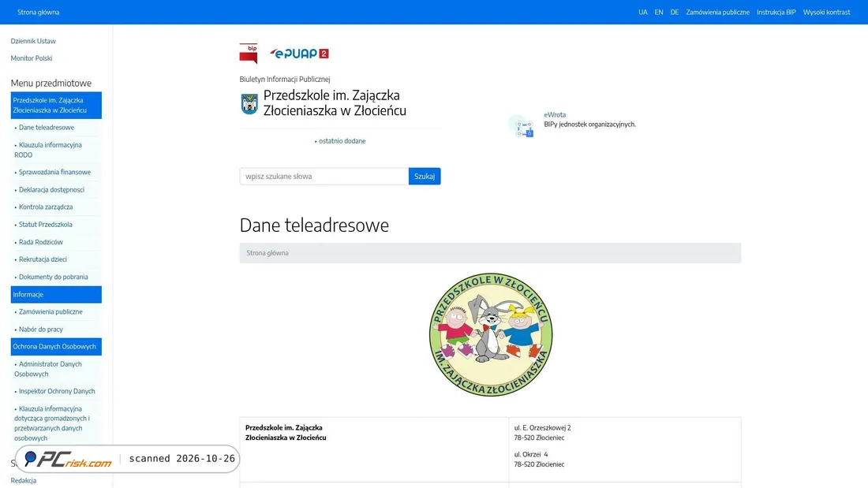868x488 pixels.
Task: Click Strona główna breadcrumb
Action: pos(268,253)
